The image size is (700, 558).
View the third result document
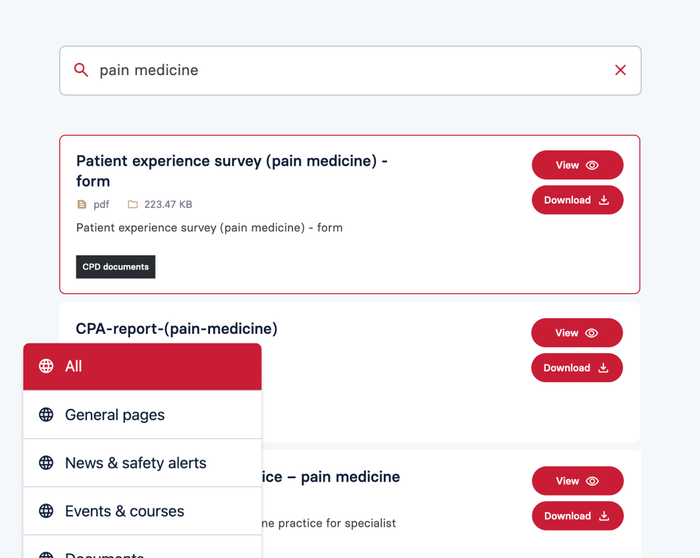(577, 481)
